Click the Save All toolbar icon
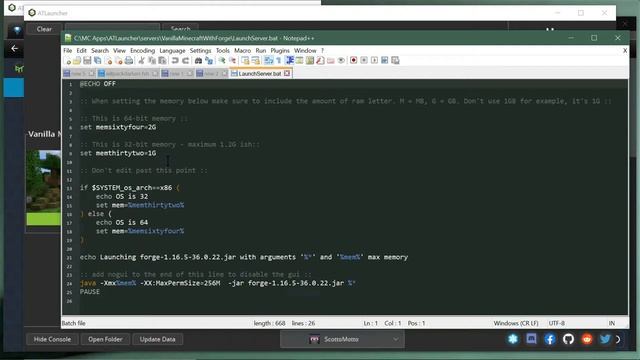640x360 pixels. coord(98,61)
